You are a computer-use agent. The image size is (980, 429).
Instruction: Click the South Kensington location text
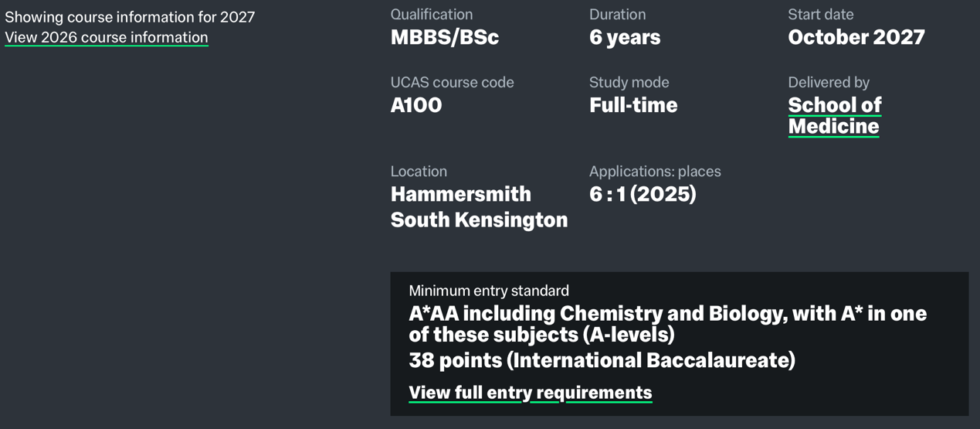[479, 220]
